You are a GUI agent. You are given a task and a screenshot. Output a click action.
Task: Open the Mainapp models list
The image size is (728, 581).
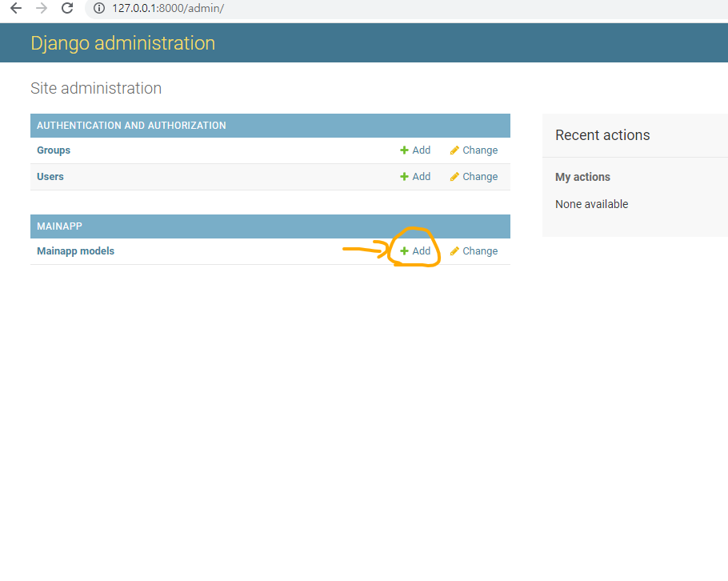click(76, 250)
